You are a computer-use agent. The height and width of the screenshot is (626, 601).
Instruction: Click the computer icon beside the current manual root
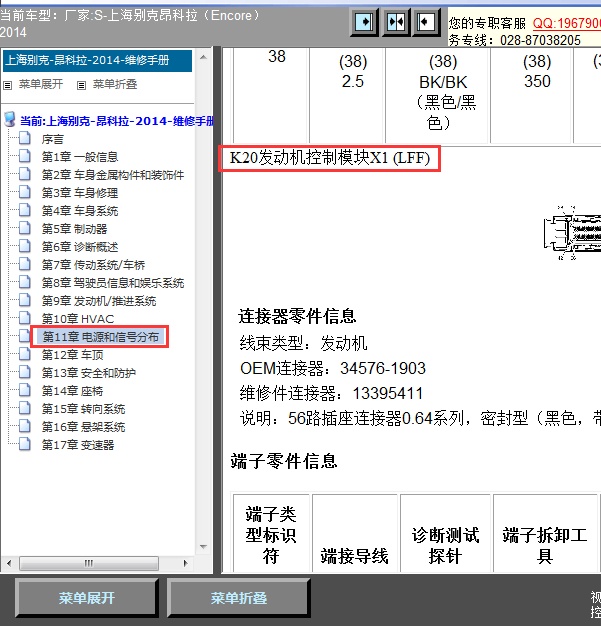click(x=10, y=119)
